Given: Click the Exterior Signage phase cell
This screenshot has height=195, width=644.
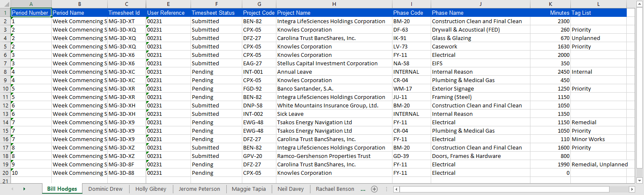Looking at the screenshot, I should click(480, 88).
